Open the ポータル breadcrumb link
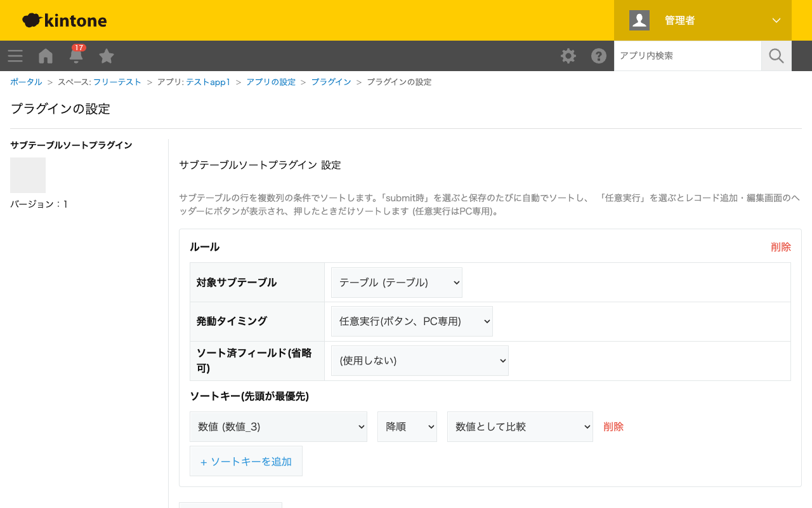812x508 pixels. [x=26, y=82]
